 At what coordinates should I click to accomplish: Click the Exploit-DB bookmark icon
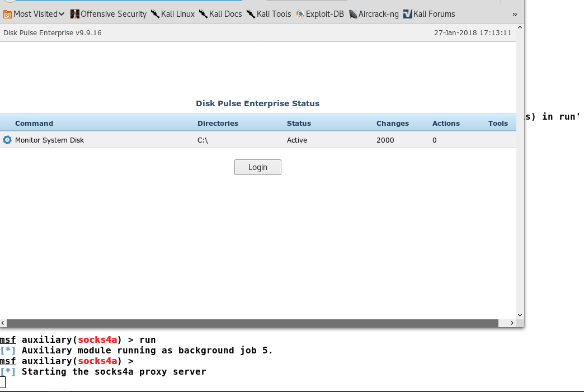pyautogui.click(x=300, y=14)
